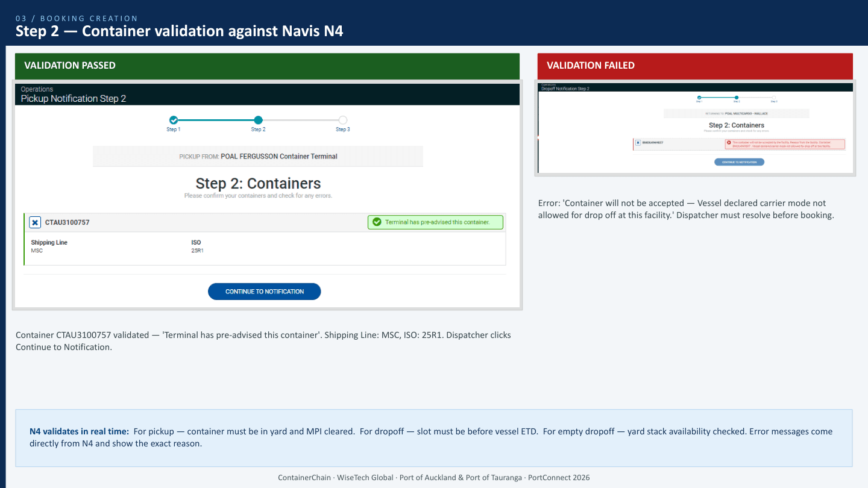Click the 'Step 2: Containers' heading in Pickup Notification

pos(258,184)
